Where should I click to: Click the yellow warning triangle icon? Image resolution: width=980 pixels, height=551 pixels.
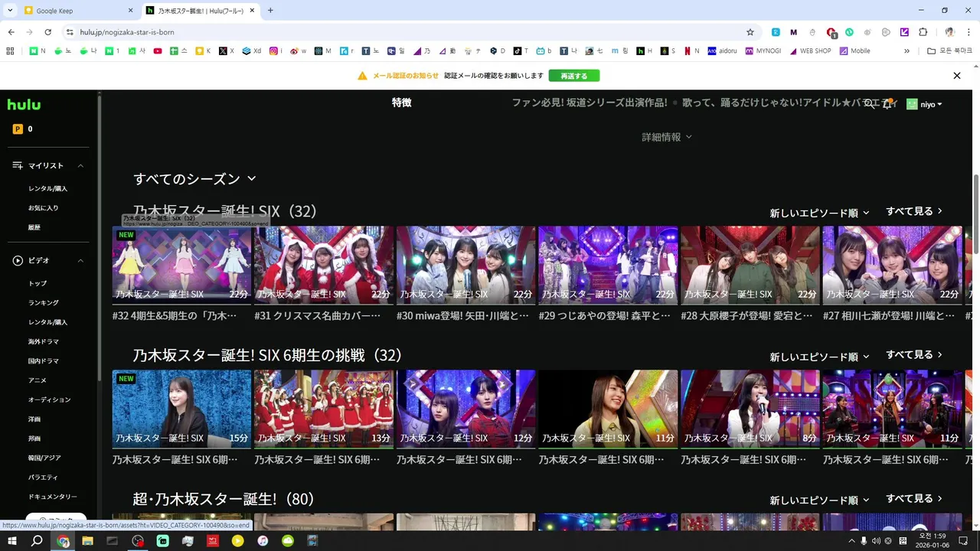[362, 76]
